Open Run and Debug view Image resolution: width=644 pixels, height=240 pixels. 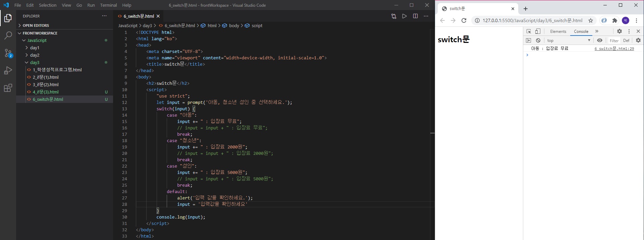(8, 70)
